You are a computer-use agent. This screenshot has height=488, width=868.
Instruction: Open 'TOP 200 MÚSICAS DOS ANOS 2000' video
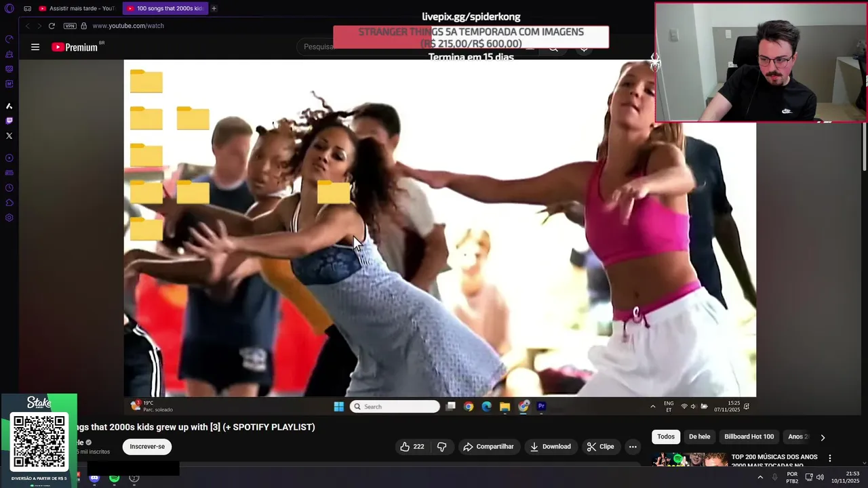pos(774,461)
